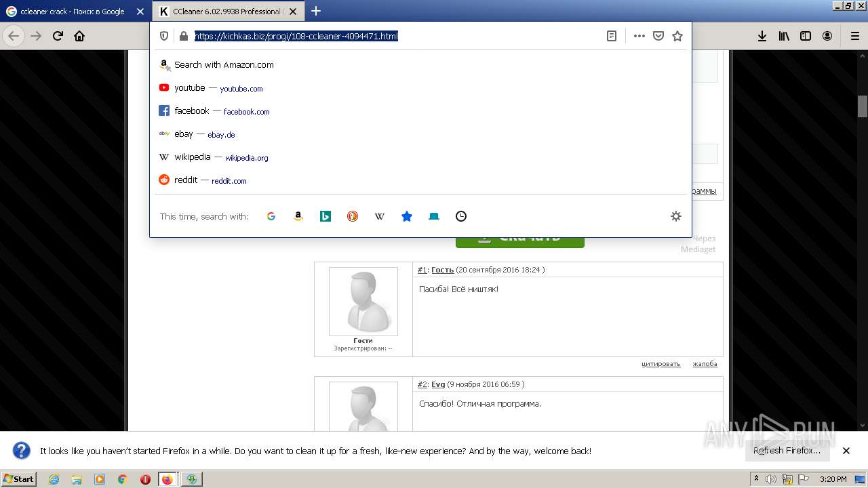Go forward one page
This screenshot has width=868, height=488.
pos(36,36)
